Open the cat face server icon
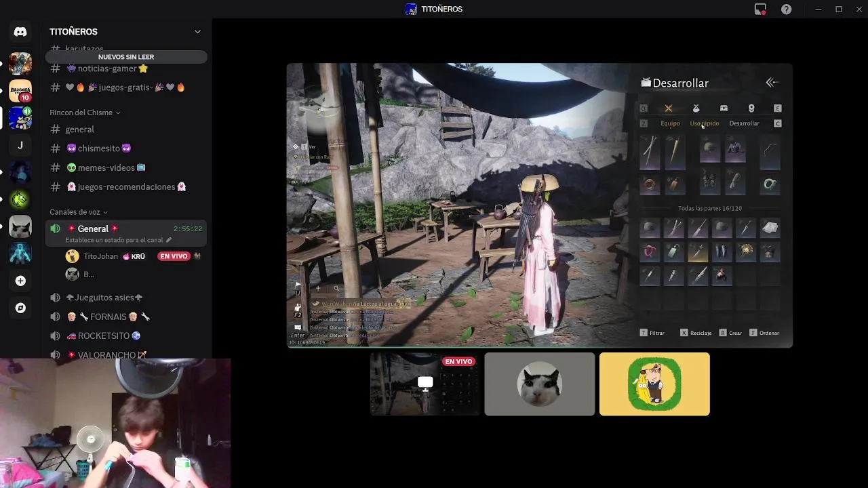The width and height of the screenshot is (868, 488). coord(20,226)
